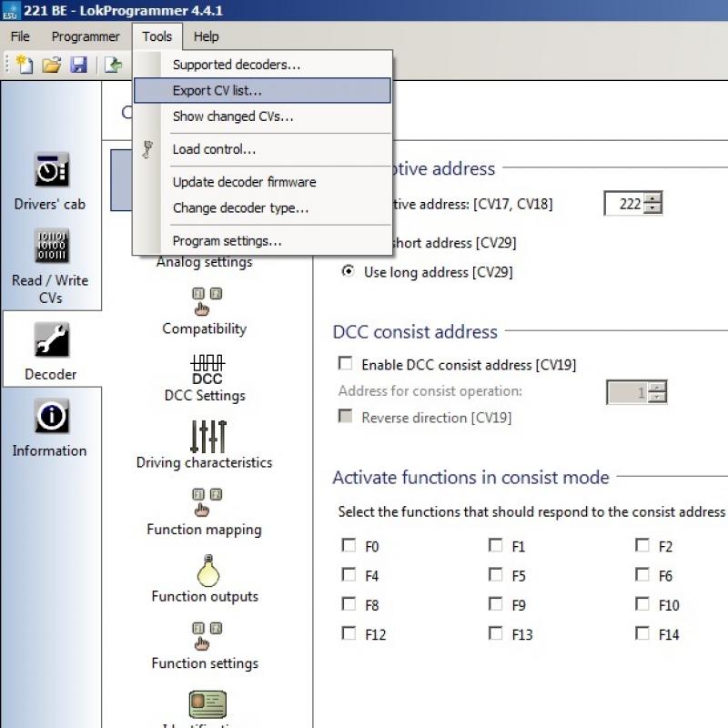Image resolution: width=728 pixels, height=728 pixels.
Task: Toggle the F4 consist function checkbox
Action: point(349,575)
